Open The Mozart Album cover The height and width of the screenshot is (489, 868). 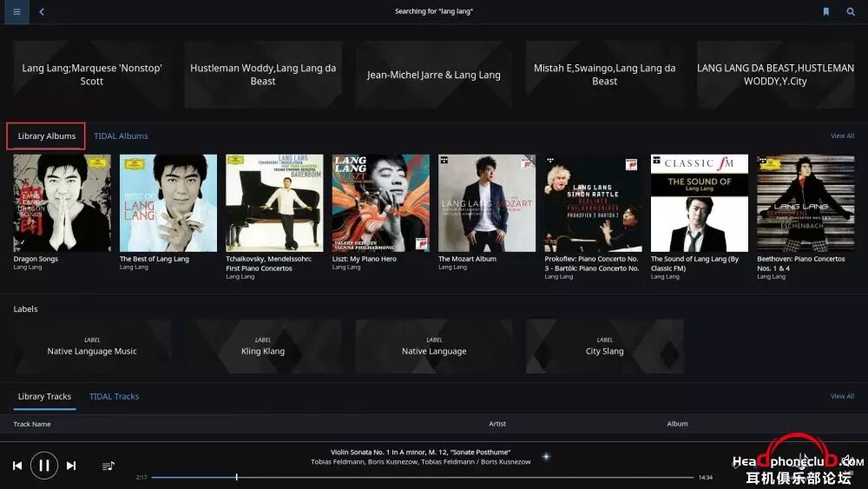[487, 202]
